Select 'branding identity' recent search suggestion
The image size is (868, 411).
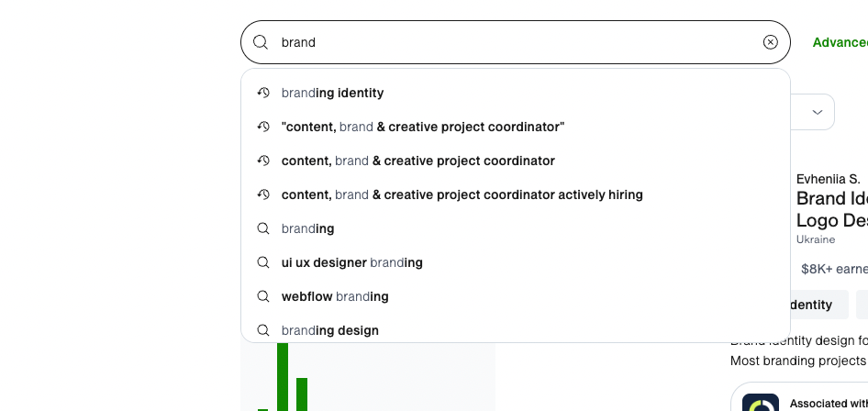point(516,93)
